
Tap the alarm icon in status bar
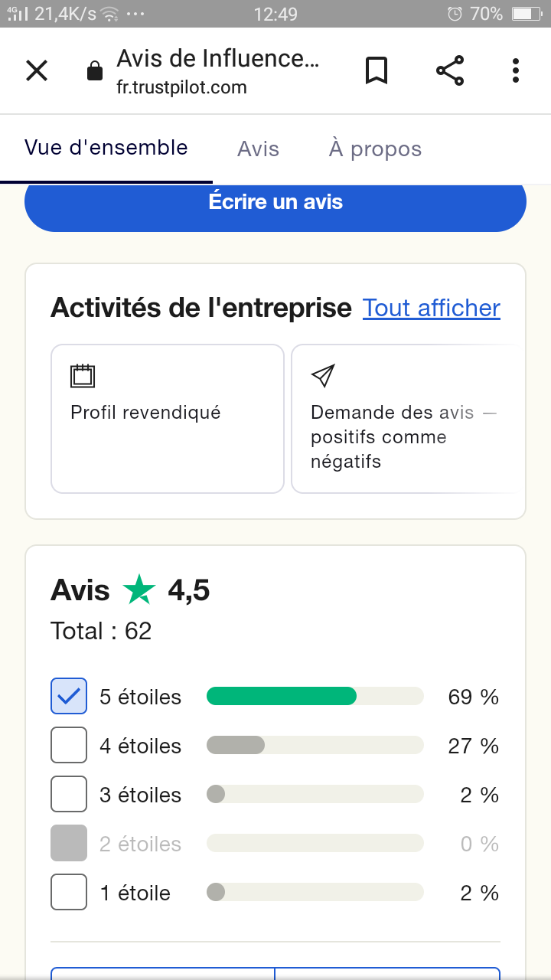[x=455, y=14]
